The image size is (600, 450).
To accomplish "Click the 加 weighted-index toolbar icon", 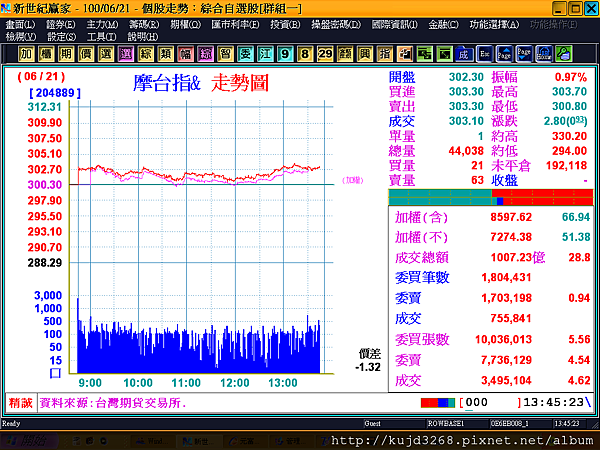I will tap(26, 54).
